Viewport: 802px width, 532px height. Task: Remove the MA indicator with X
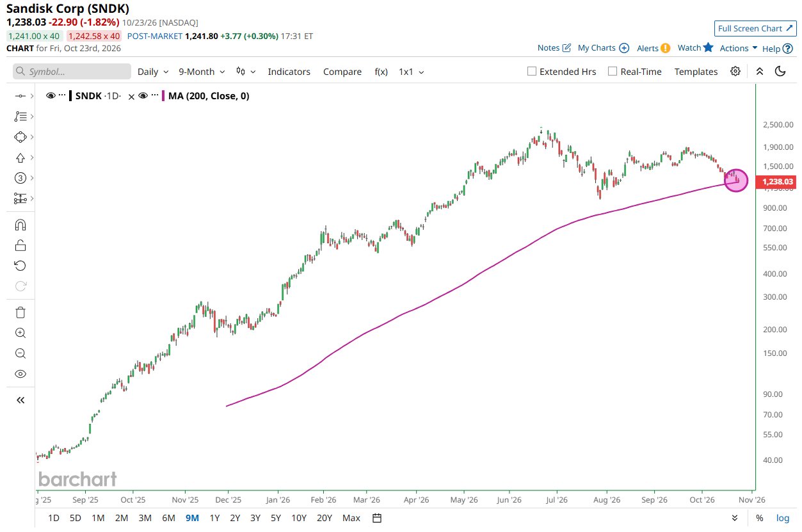coord(131,96)
